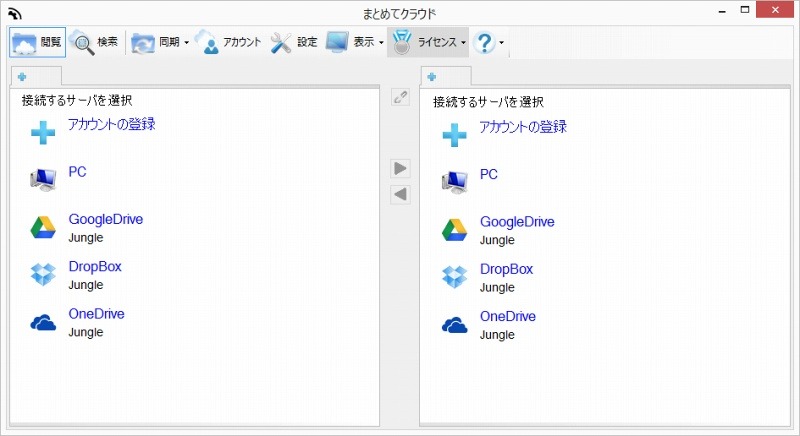Image resolution: width=800 pixels, height=436 pixels.
Task: Click left pane GoogleDrive triangle icon
Action: click(43, 227)
